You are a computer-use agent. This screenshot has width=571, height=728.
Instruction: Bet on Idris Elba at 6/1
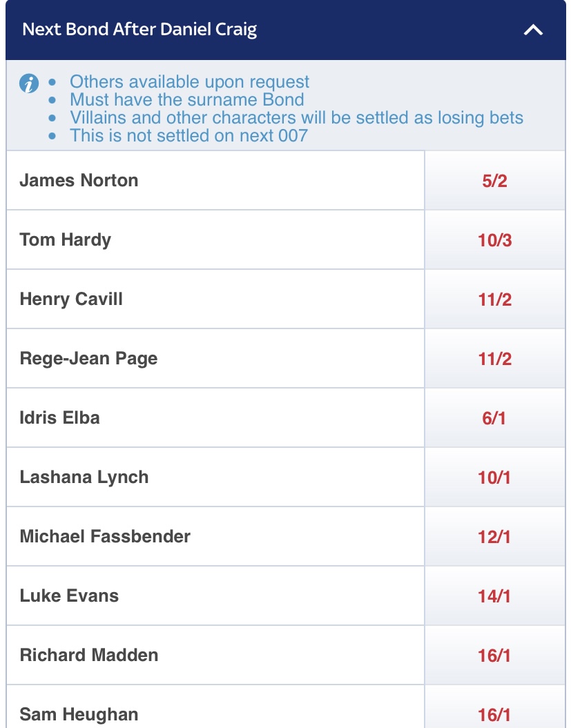[x=495, y=418]
